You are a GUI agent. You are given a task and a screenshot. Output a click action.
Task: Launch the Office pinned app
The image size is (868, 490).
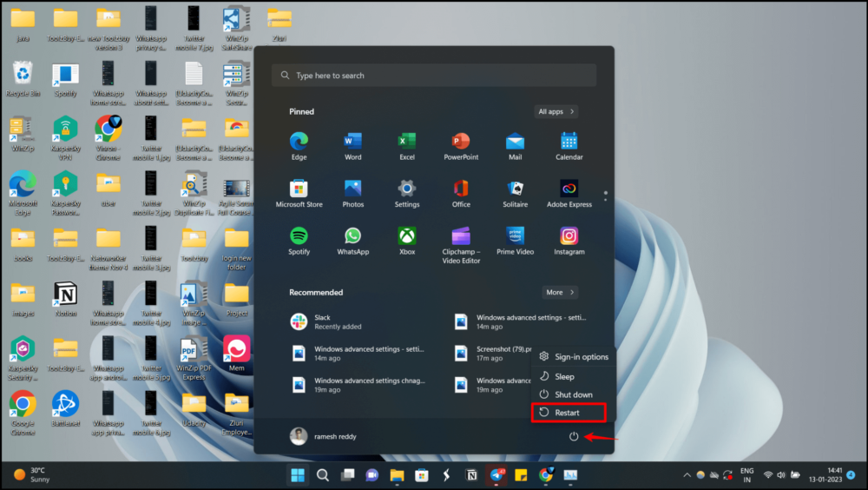pyautogui.click(x=461, y=194)
